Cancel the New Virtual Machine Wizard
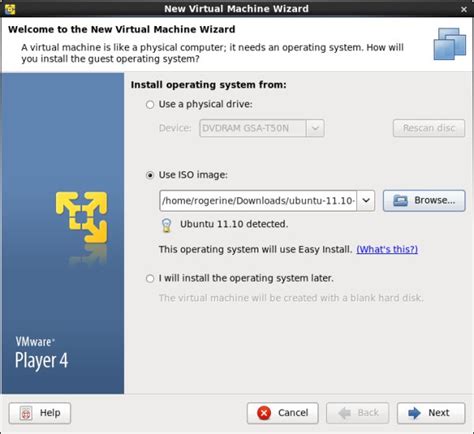The height and width of the screenshot is (434, 474). pos(283,413)
